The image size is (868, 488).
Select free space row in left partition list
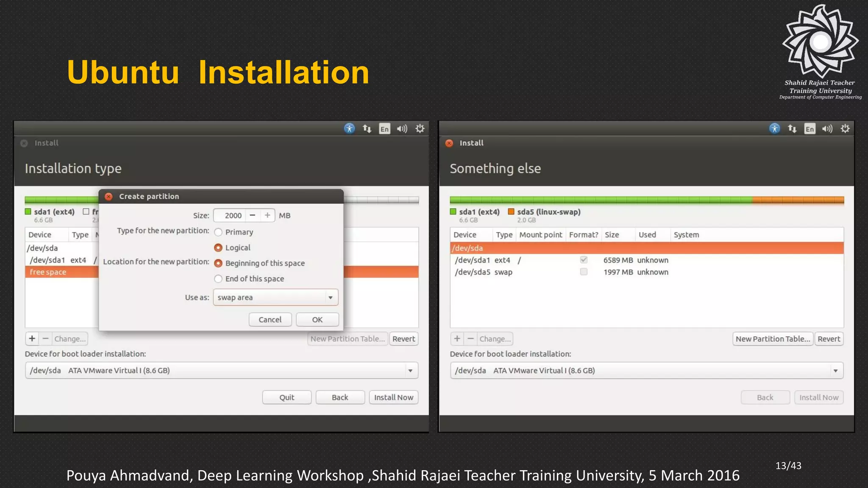pos(62,272)
